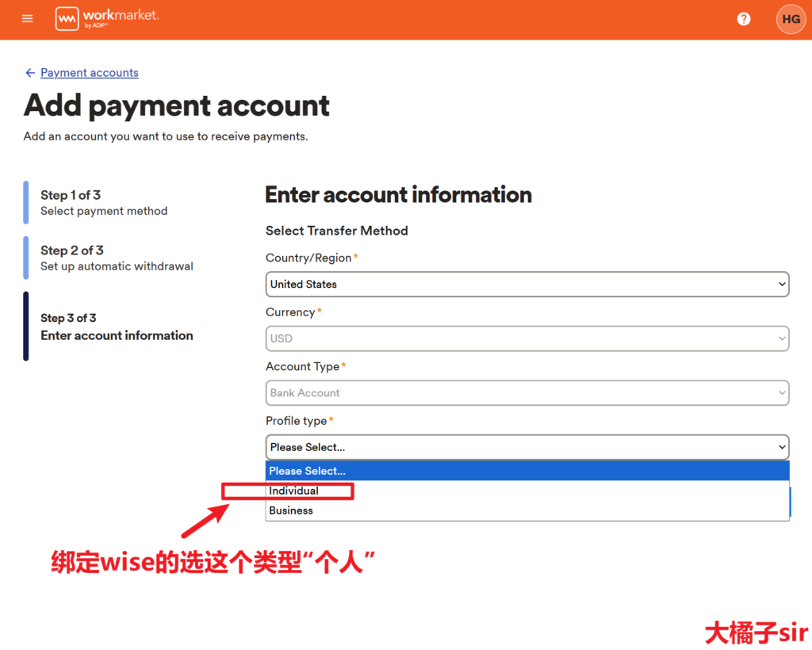Click the WorkMarket by ADP logo
The width and height of the screenshot is (812, 650).
pos(107,19)
